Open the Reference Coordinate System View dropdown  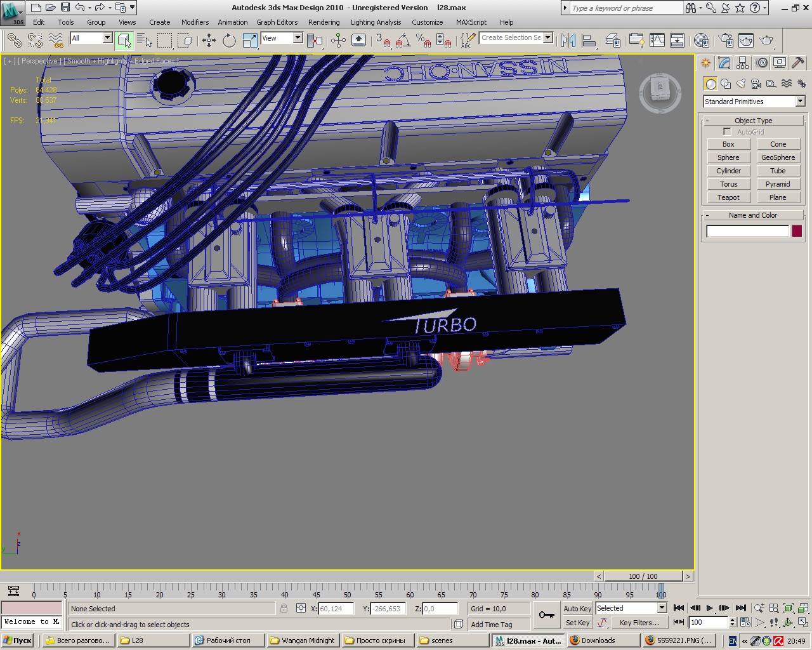[x=282, y=38]
